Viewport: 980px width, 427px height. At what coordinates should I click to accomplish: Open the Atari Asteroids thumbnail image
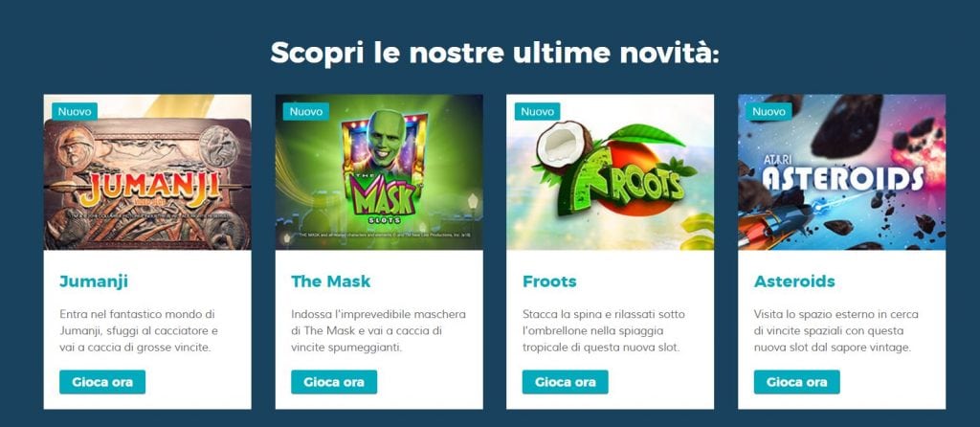[x=842, y=172]
